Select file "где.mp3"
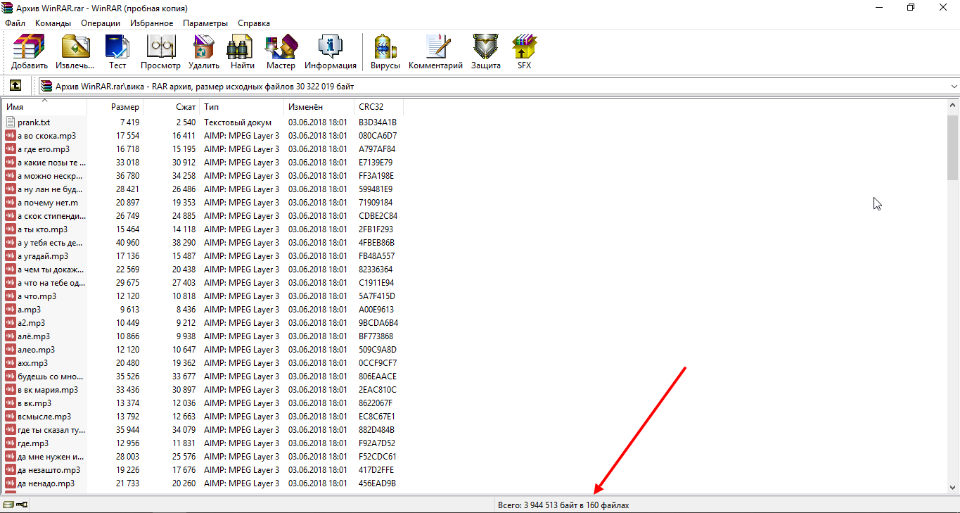Viewport: 960px width, 513px height. click(33, 444)
